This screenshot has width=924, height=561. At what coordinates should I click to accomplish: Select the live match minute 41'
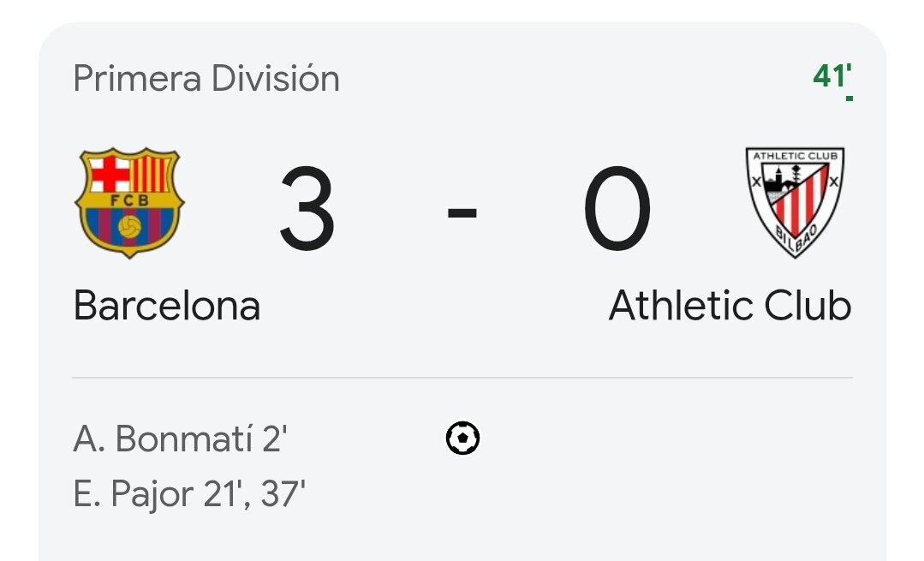tap(830, 76)
